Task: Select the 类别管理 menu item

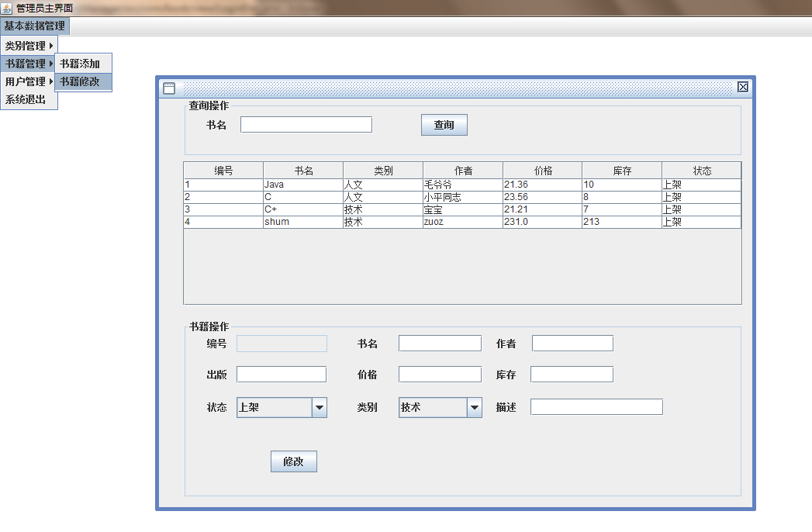Action: 29,46
